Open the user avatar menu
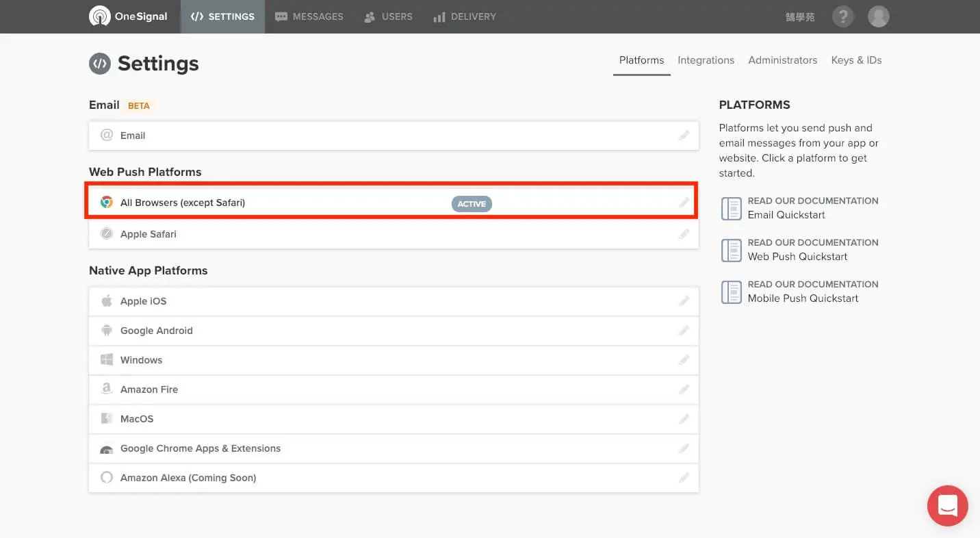This screenshot has width=980, height=538. 879,16
